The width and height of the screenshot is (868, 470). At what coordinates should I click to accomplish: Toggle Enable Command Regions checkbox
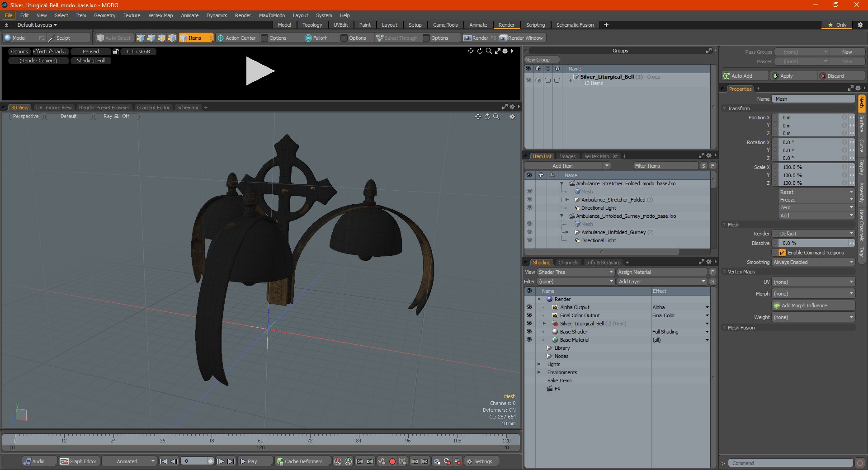coord(783,253)
